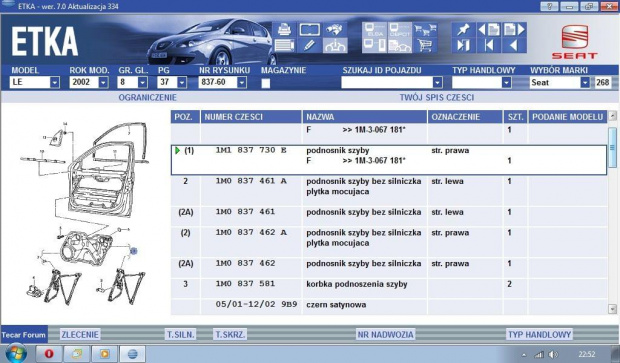Click the SZT. column header
The width and height of the screenshot is (620, 363).
(x=515, y=117)
